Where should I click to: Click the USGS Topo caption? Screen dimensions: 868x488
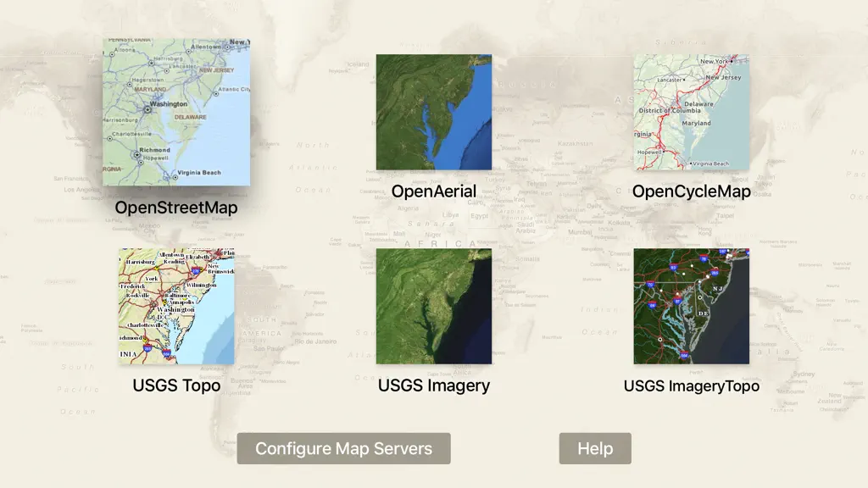[176, 385]
